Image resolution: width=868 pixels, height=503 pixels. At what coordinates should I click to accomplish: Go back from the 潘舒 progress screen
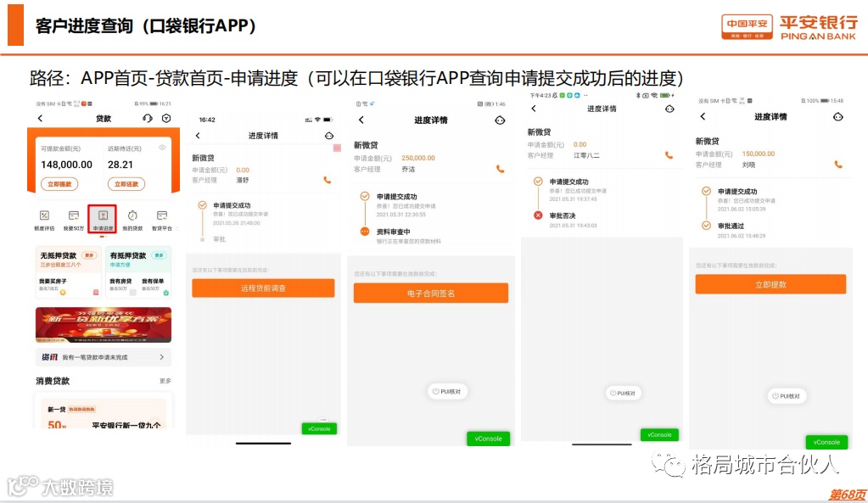click(198, 136)
